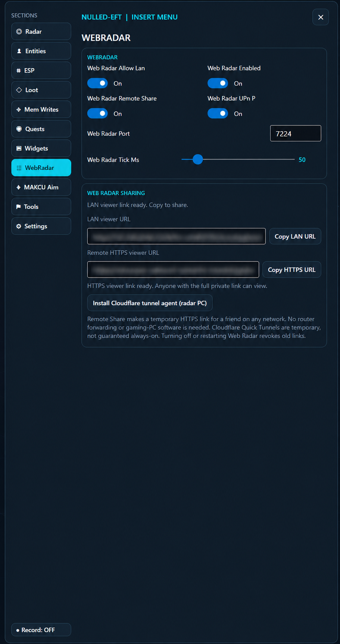Copy the LAN URL
The height and width of the screenshot is (644, 340).
tap(295, 236)
